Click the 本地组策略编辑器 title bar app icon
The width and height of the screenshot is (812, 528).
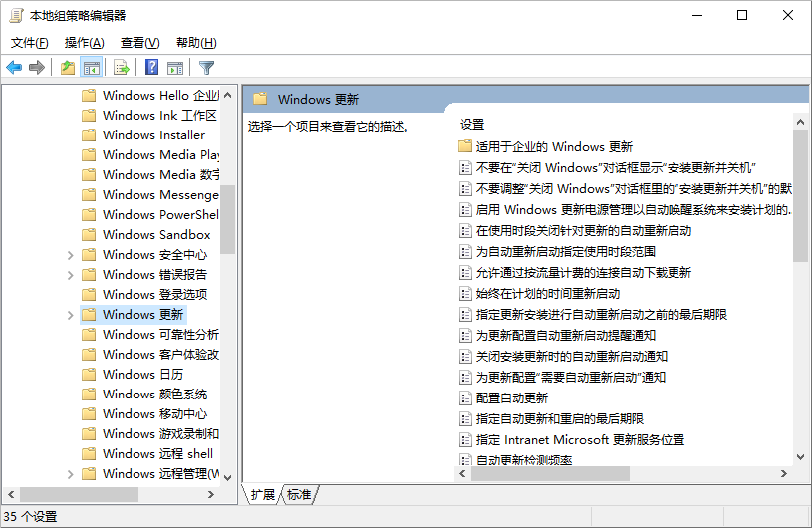(17, 16)
